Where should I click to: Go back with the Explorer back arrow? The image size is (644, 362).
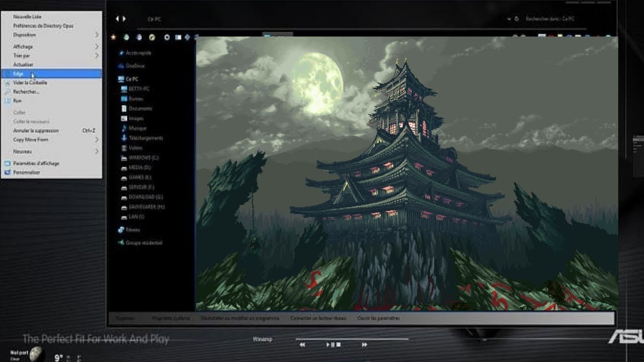point(117,19)
